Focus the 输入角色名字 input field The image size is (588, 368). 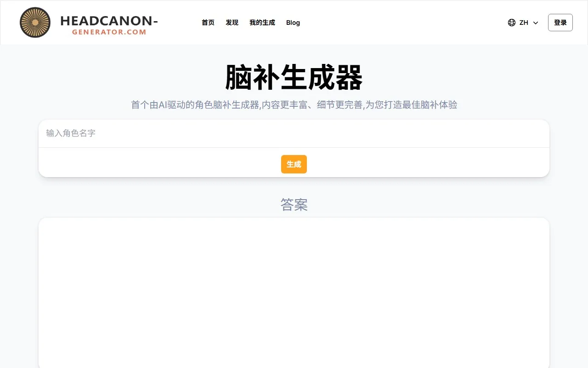294,133
